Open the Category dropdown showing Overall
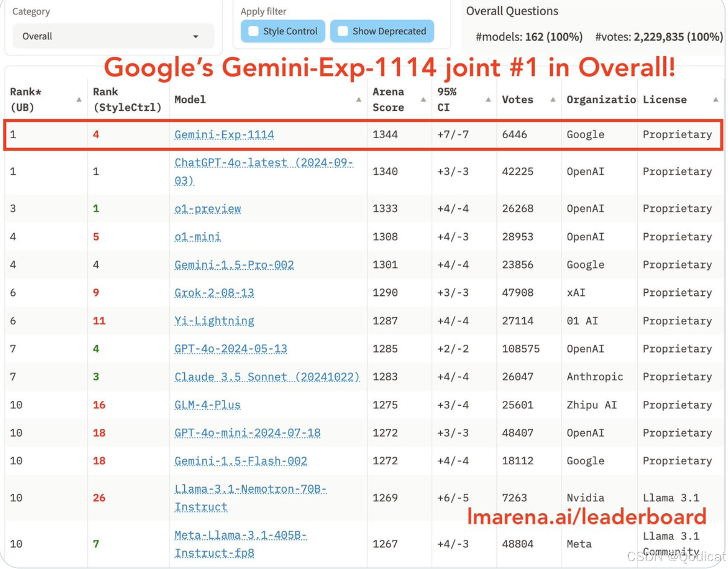 pos(113,36)
